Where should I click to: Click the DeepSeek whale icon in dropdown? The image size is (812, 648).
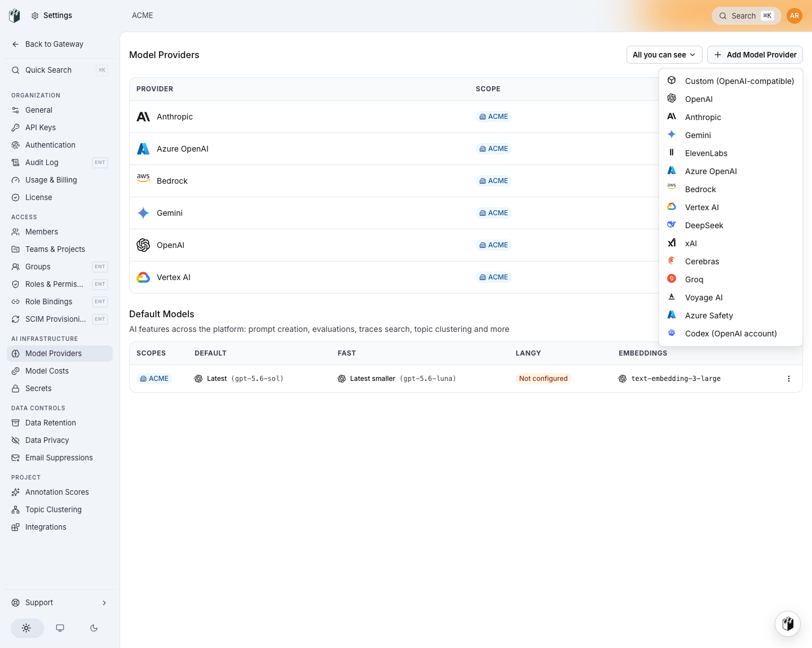point(672,225)
